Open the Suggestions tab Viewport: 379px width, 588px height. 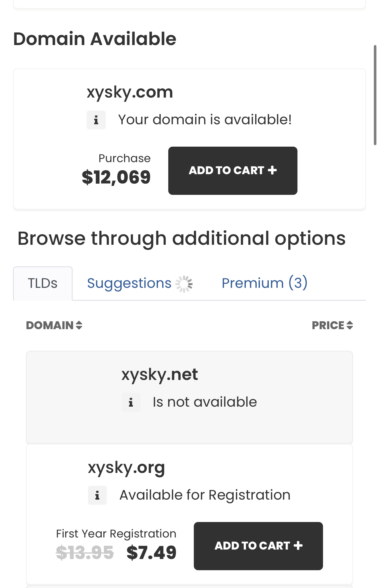(x=129, y=283)
